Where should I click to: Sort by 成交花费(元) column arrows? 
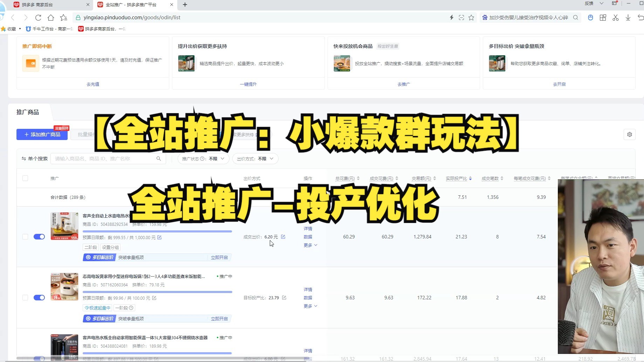397,179
